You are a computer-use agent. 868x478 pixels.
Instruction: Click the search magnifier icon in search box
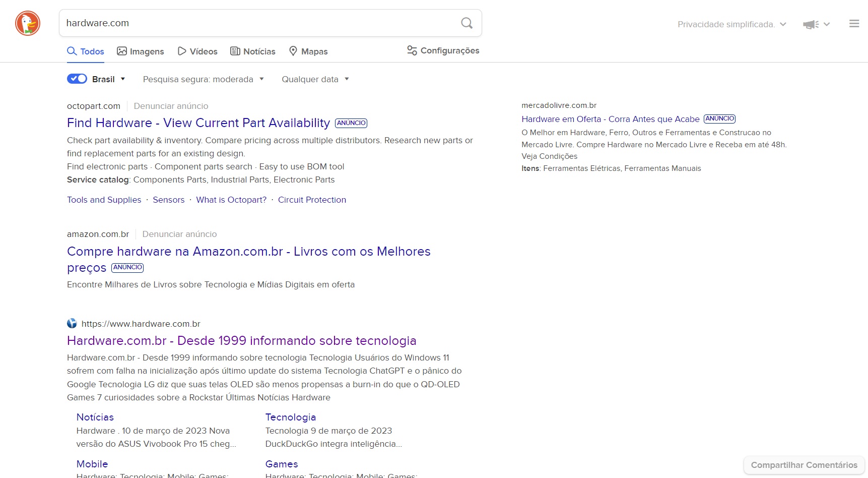tap(467, 23)
